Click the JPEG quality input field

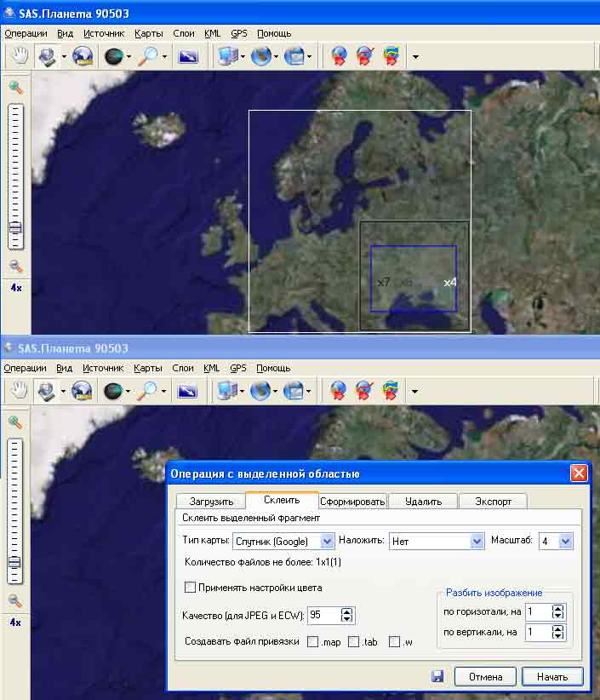coord(323,615)
